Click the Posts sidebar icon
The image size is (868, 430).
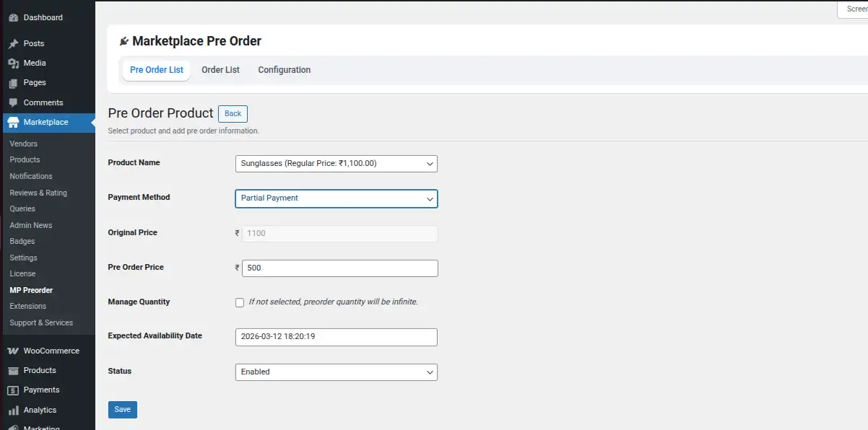point(14,43)
